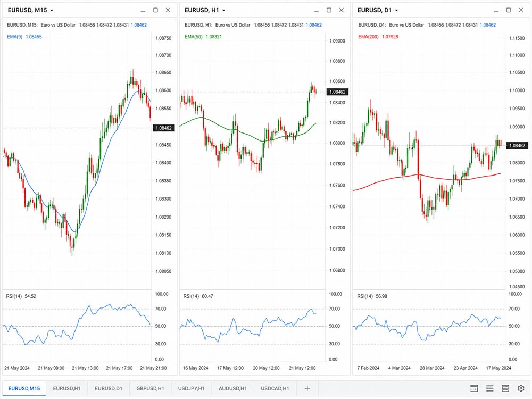Image resolution: width=532 pixels, height=399 pixels.
Task: Click 28 Mar 2024 on D1 time axis
Action: pos(432,368)
